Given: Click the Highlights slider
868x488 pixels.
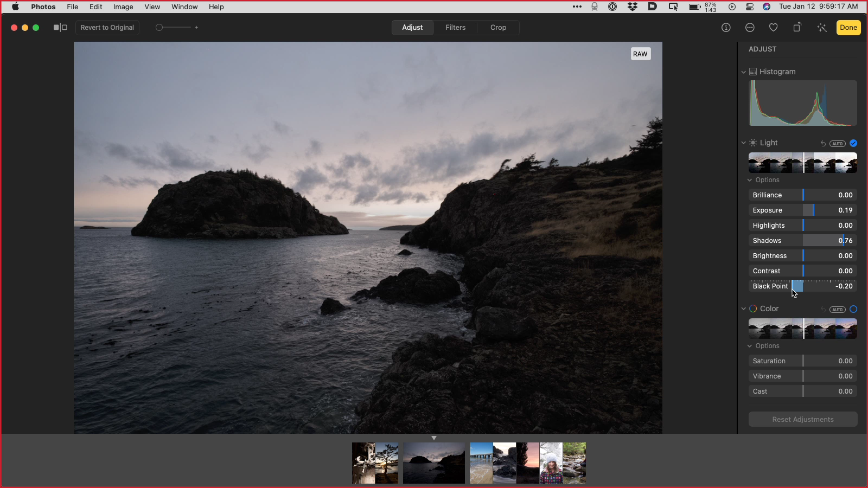Looking at the screenshot, I should point(803,226).
